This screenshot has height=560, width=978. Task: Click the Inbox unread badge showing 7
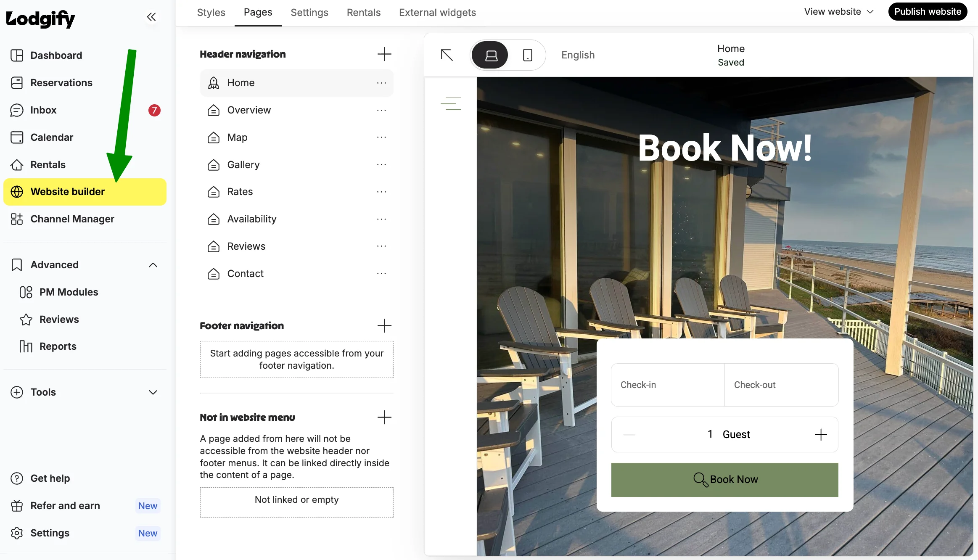pos(154,110)
